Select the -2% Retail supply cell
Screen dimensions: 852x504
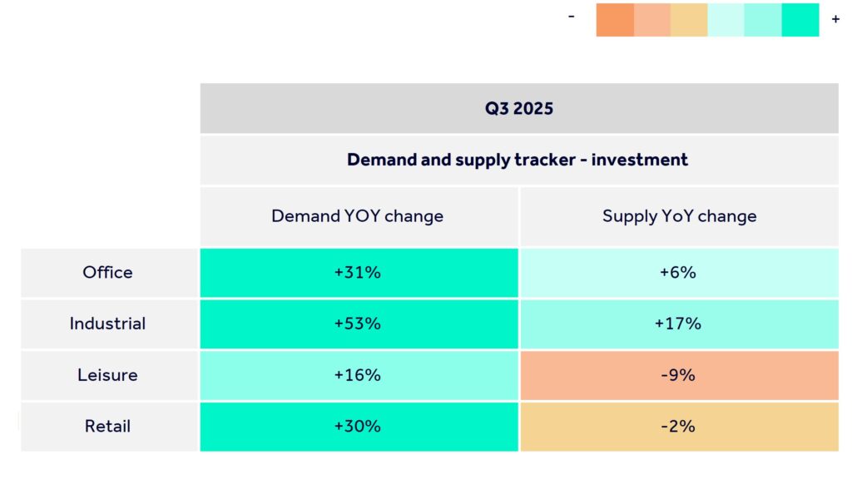pyautogui.click(x=679, y=427)
